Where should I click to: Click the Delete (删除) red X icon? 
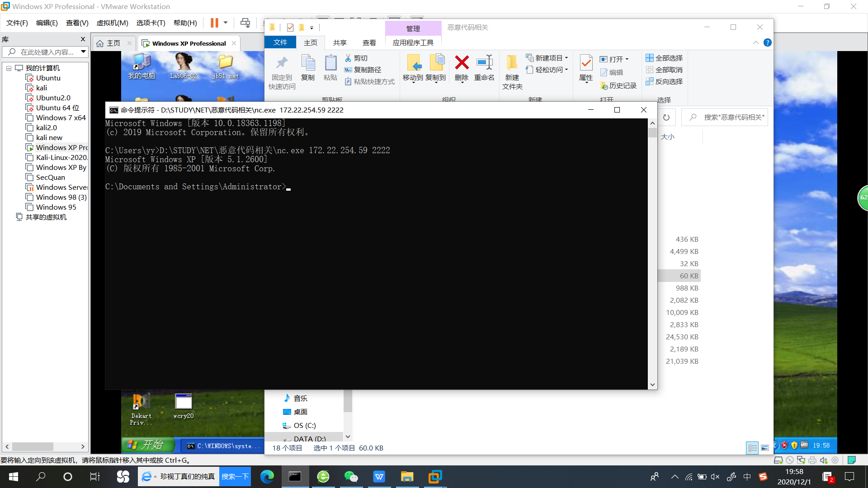pos(462,63)
